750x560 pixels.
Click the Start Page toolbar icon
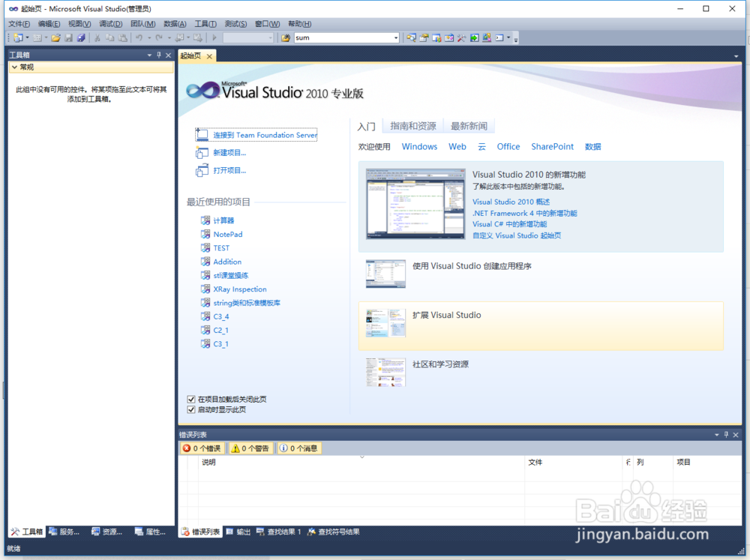pos(475,37)
